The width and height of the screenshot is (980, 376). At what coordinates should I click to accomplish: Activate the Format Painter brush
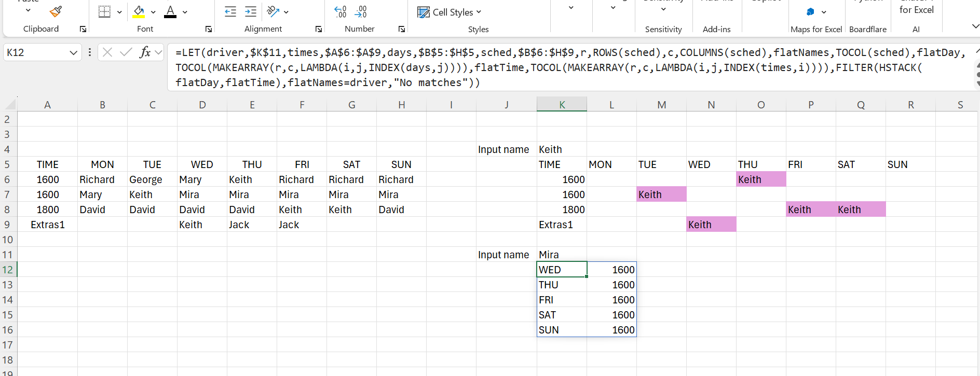pyautogui.click(x=56, y=11)
